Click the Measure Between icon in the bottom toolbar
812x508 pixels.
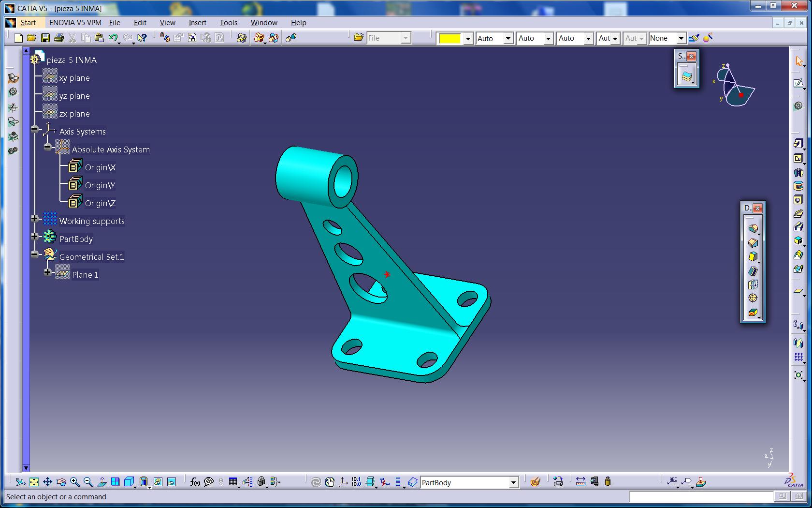[x=580, y=481]
